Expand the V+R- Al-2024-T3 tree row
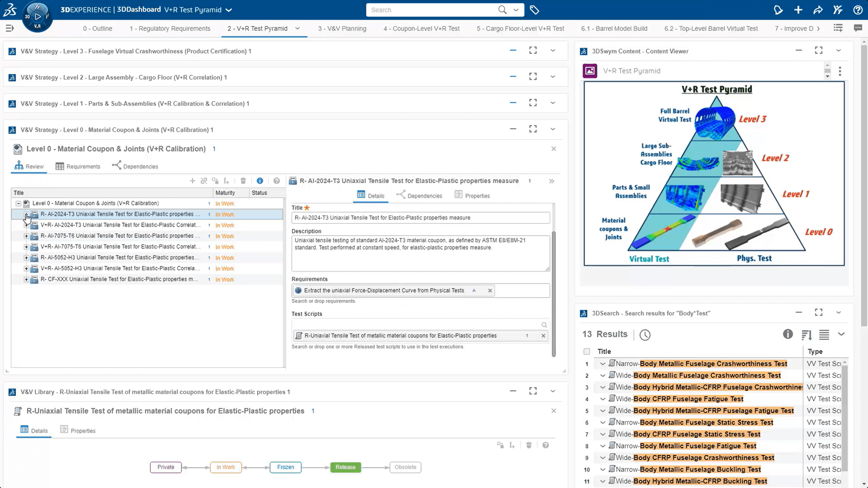Viewport: 868px width, 488px height. 26,225
